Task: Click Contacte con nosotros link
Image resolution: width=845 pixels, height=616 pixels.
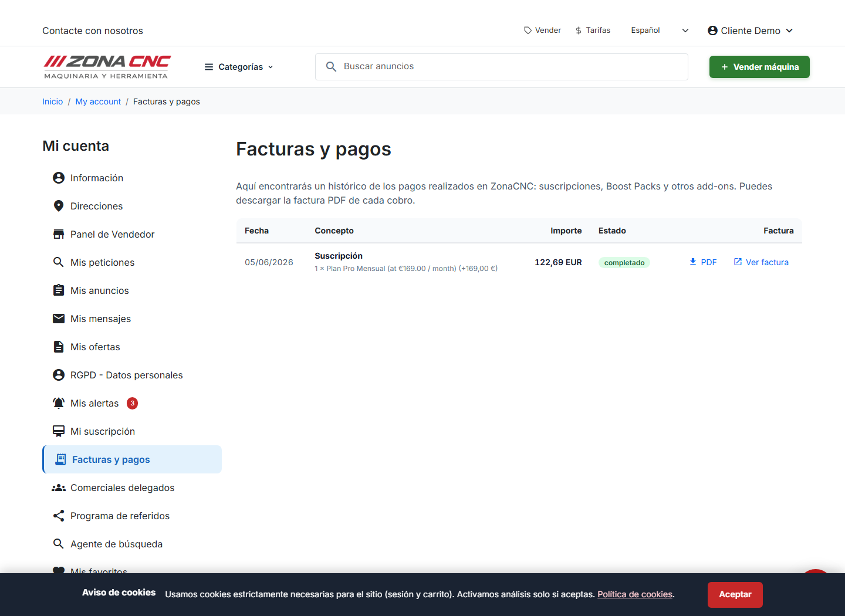Action: click(93, 31)
